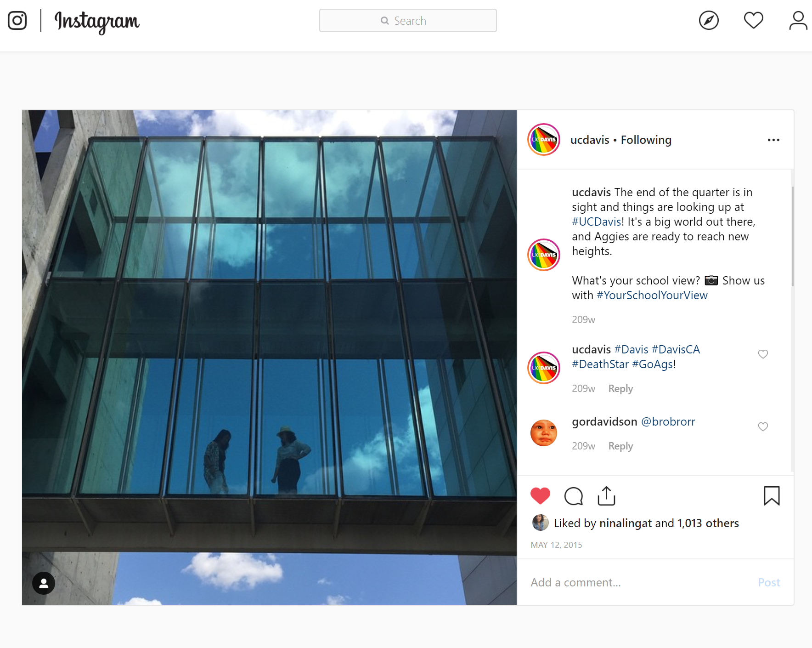
Task: Open the three-dot post options menu
Action: [773, 140]
